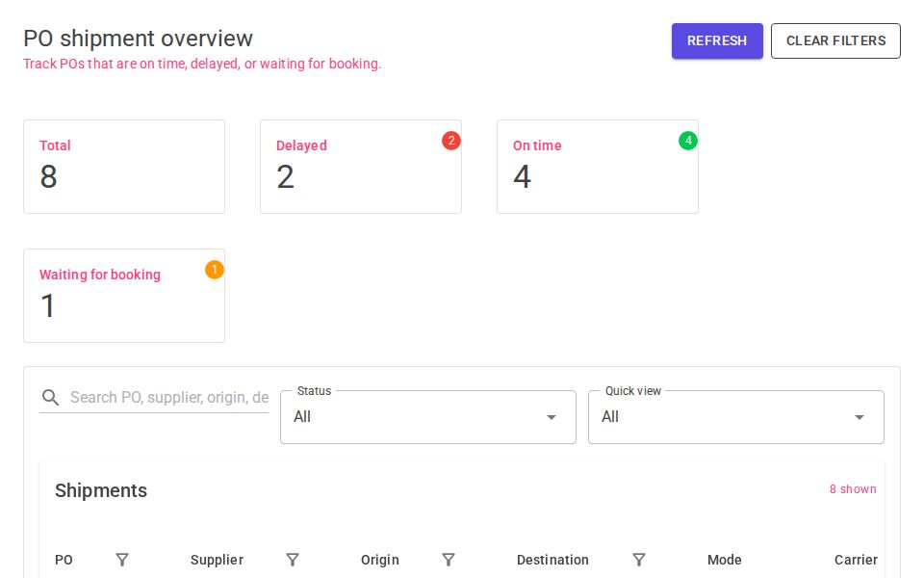Click the search PO input field
Image resolution: width=924 pixels, height=578 pixels.
tap(168, 397)
